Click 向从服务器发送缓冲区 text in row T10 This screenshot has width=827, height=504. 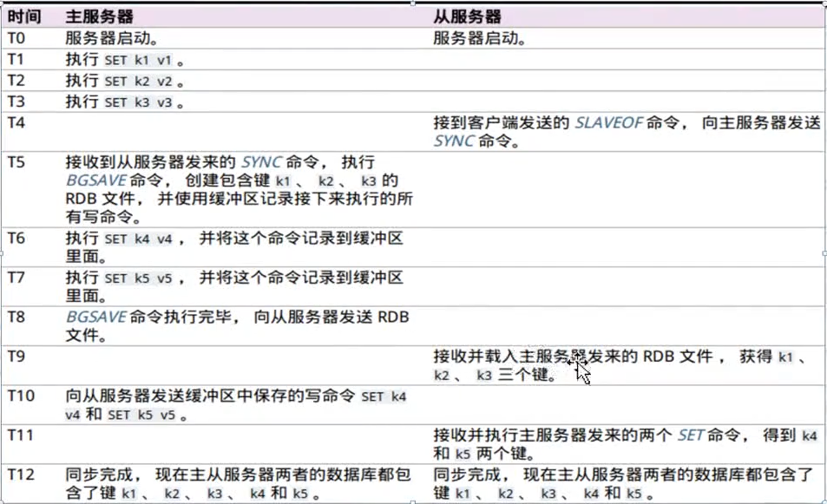coord(150,396)
